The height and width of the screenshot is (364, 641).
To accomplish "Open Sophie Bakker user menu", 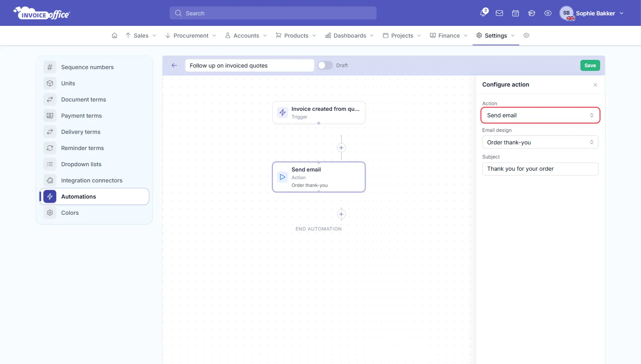I will [592, 13].
